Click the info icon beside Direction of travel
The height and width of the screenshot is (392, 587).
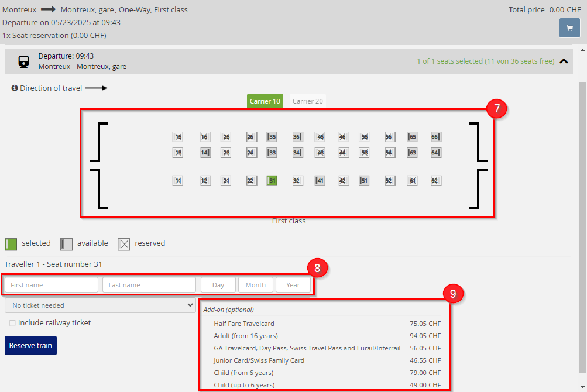[x=15, y=88]
